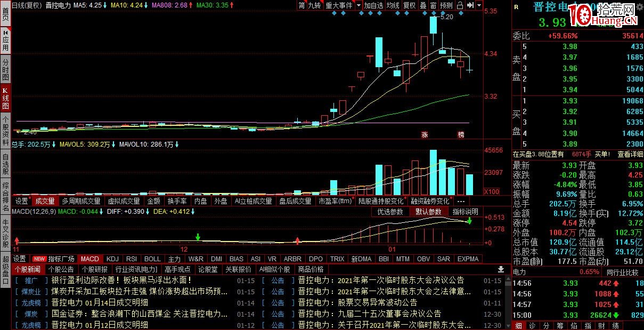Open the 首页 home sidebar tab
644x330 pixels.
click(5, 14)
